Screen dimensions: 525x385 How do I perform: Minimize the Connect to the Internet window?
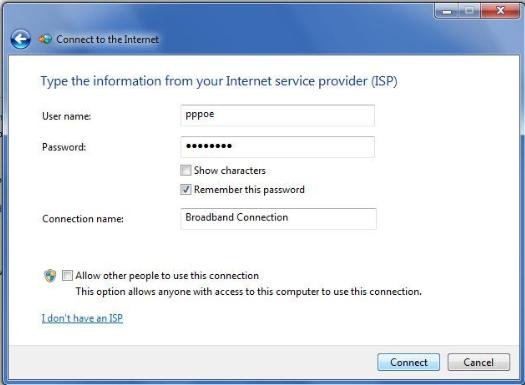click(447, 11)
